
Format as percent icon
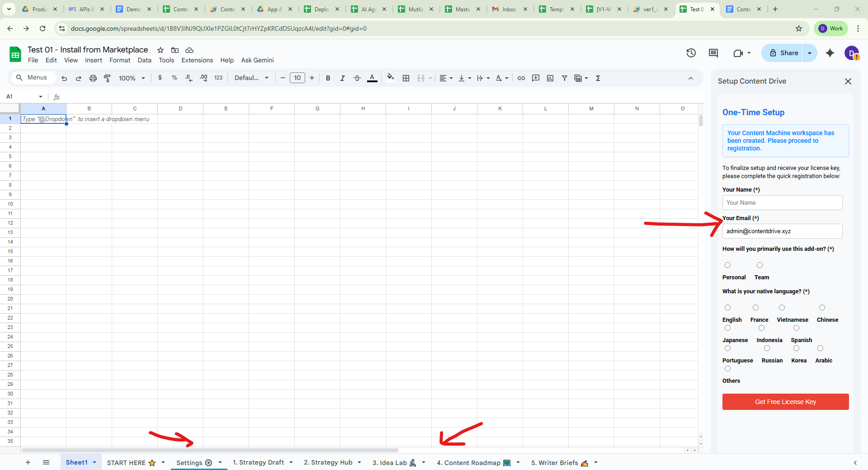pos(175,78)
